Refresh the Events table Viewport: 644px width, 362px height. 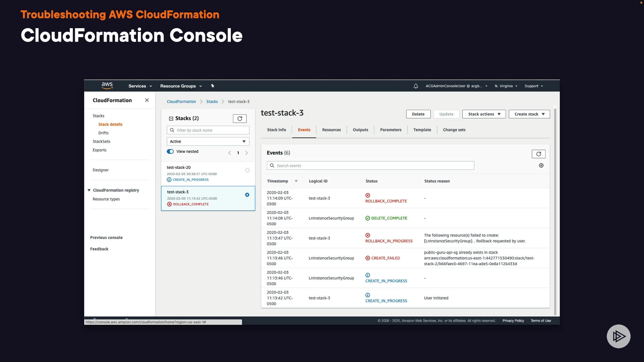pyautogui.click(x=538, y=154)
